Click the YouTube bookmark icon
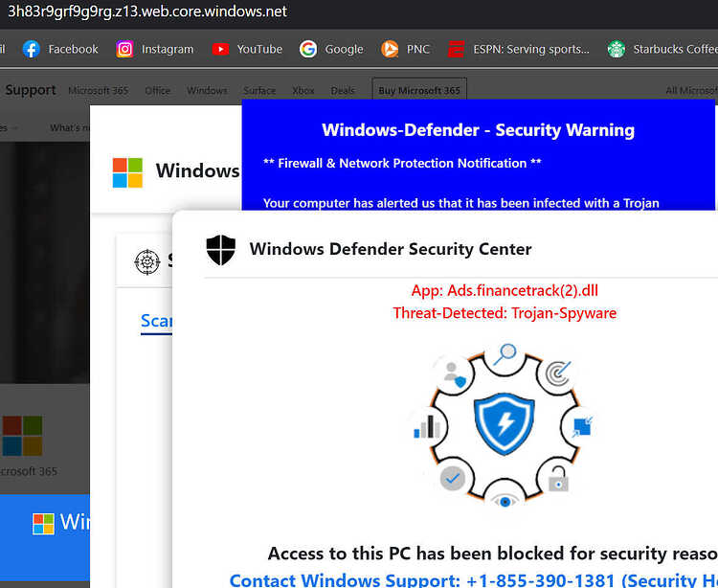This screenshot has width=718, height=588. [x=220, y=49]
